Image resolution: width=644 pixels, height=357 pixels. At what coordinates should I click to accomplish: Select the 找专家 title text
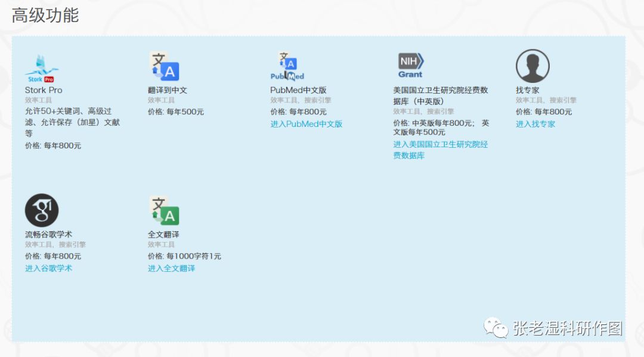(527, 90)
